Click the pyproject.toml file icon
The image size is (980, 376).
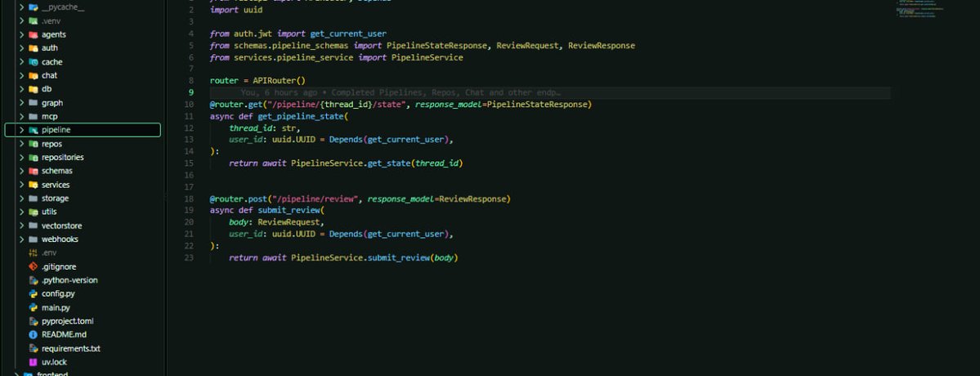tap(34, 321)
